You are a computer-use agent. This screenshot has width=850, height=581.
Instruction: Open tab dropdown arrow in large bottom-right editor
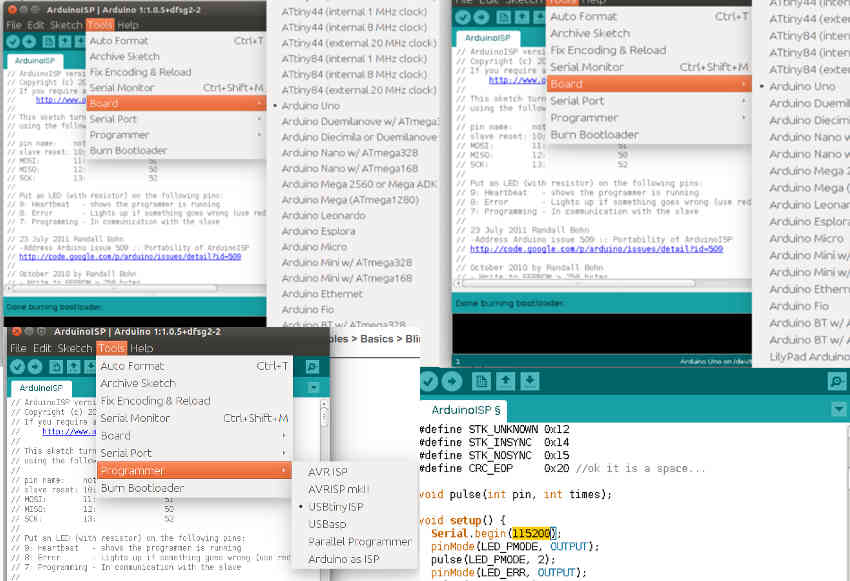[x=839, y=410]
